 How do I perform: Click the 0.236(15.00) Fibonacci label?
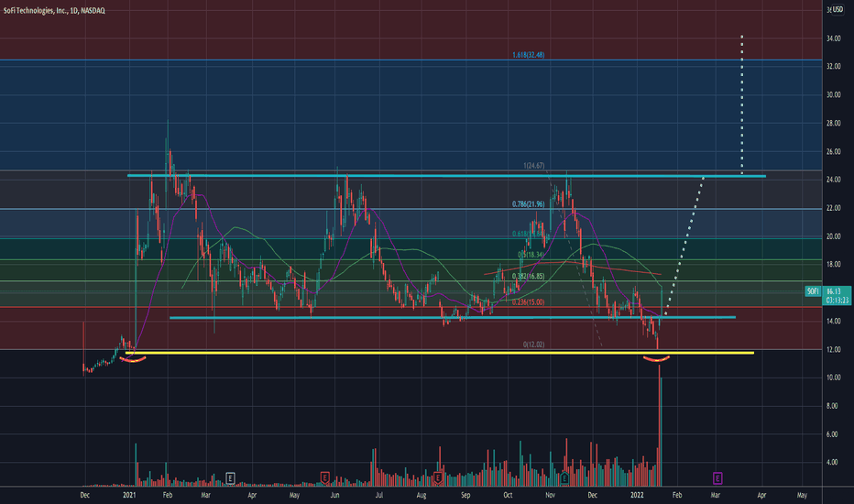click(529, 301)
